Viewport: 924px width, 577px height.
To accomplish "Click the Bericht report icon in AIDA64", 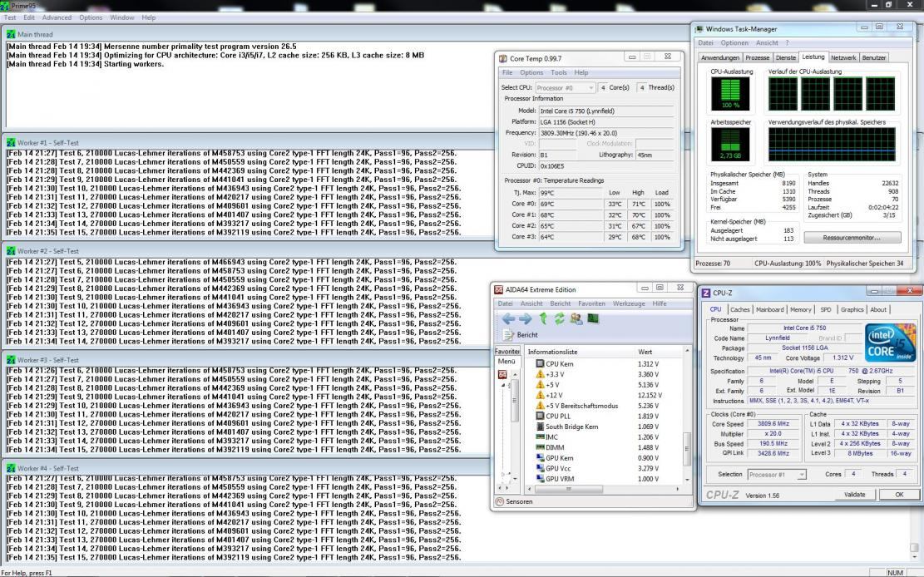I will pyautogui.click(x=508, y=334).
